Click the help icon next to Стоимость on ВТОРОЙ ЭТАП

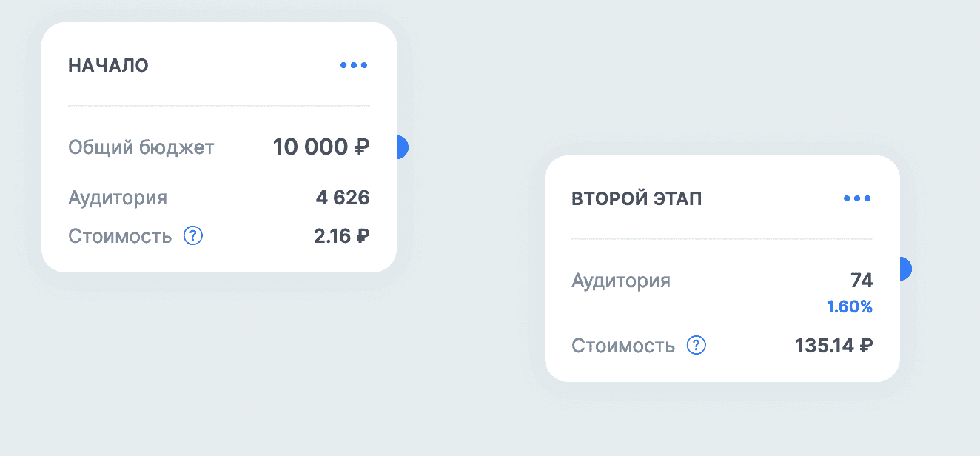coord(696,345)
